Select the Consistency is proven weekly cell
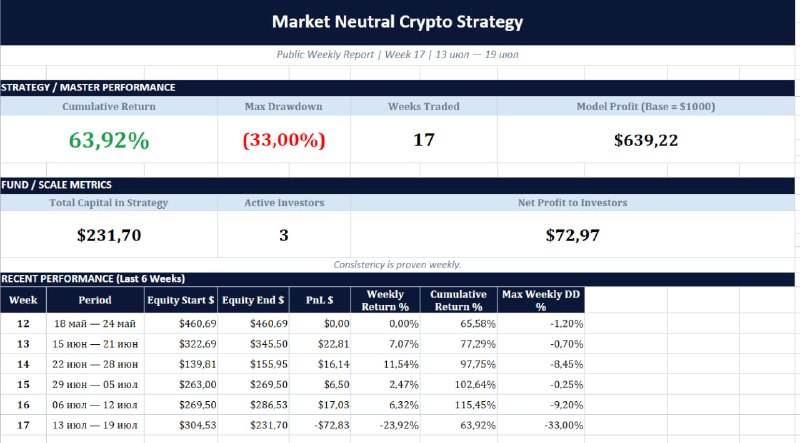Screen dimensions: 800x443 coord(397,265)
